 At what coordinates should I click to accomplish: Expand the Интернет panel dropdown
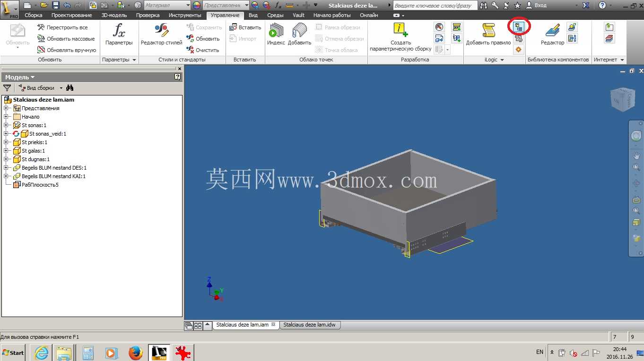(x=621, y=60)
